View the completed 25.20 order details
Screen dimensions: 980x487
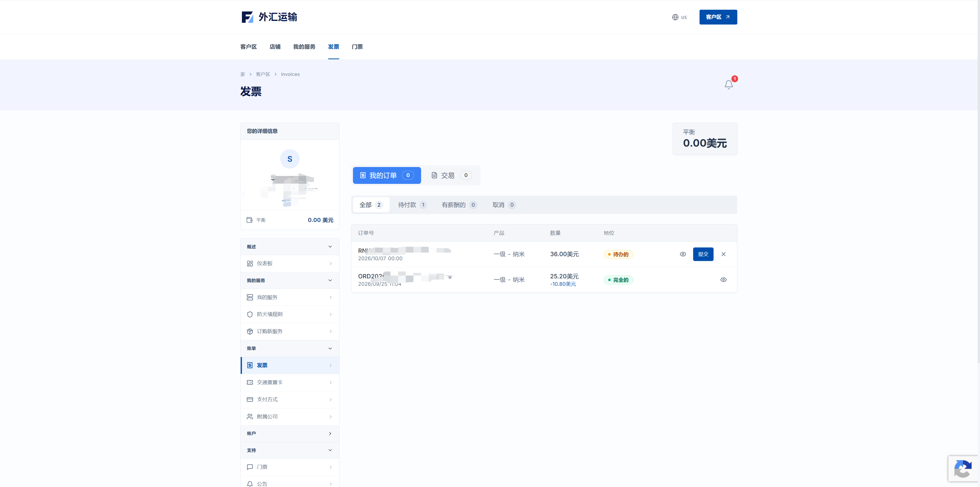724,279
